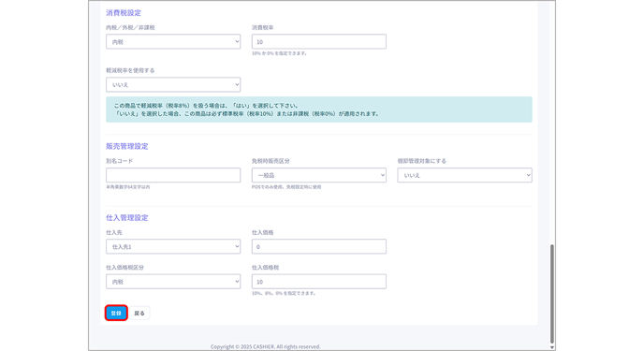644x351 pixels.
Task: Click the 消費税設定 heading
Action: coord(124,13)
